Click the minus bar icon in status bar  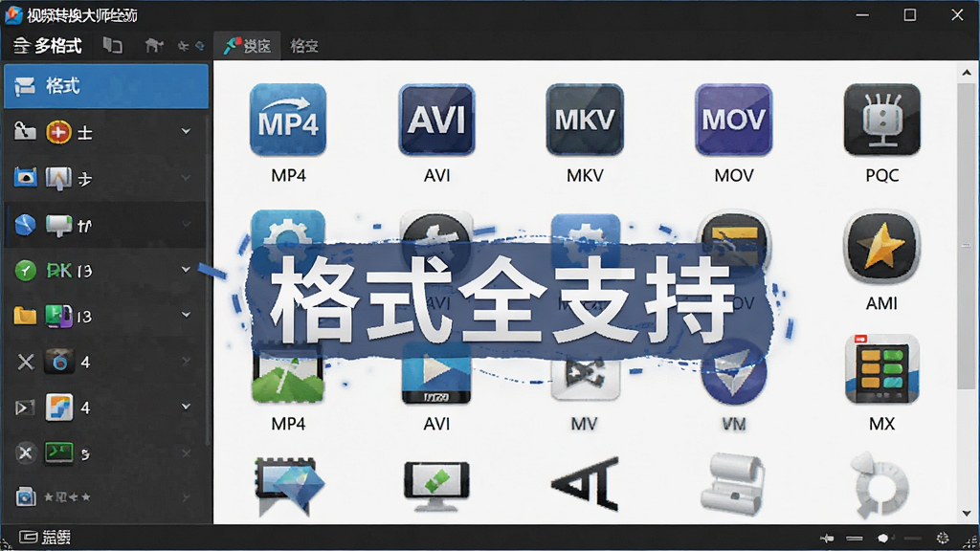[x=855, y=538]
